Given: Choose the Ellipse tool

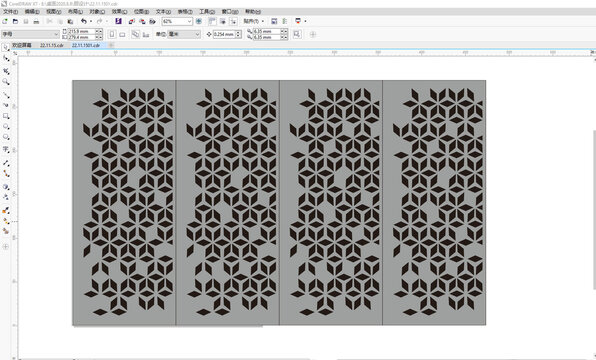Looking at the screenshot, I should click(x=6, y=127).
